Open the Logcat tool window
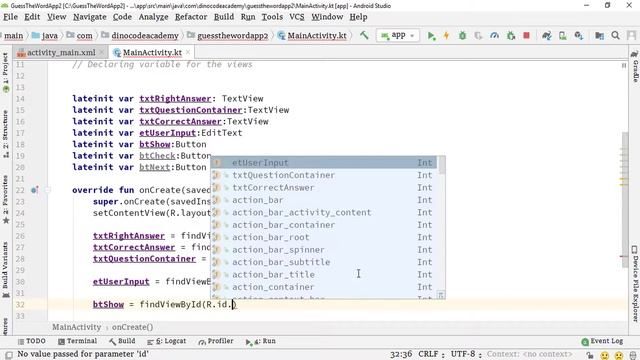Screen dimensions: 640x360 click(x=167, y=341)
